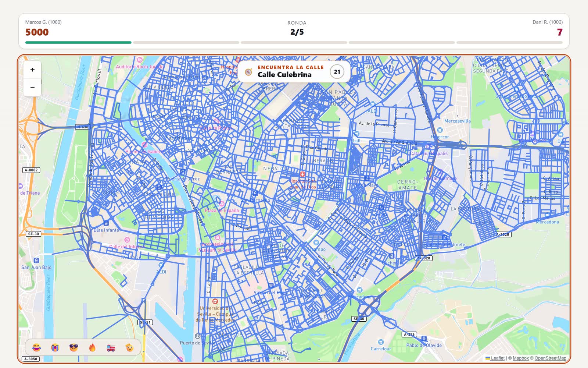
Task: Click the first green round progress segment
Action: 78,43
